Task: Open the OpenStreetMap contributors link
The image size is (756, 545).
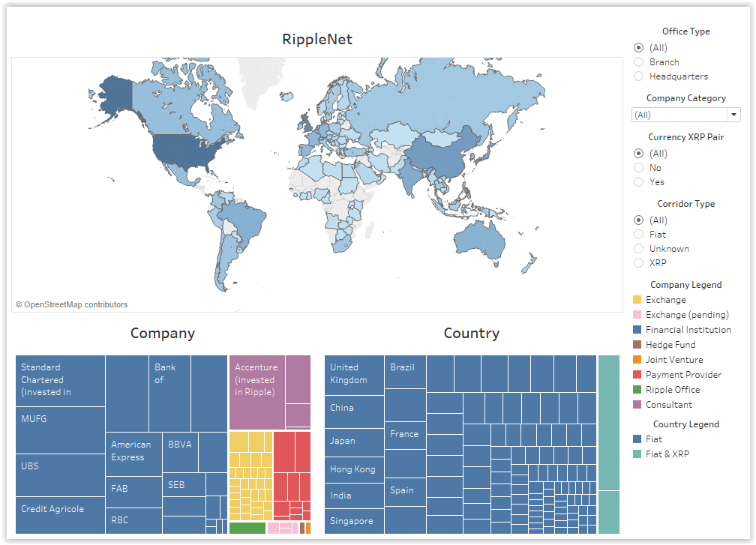Action: click(x=71, y=304)
